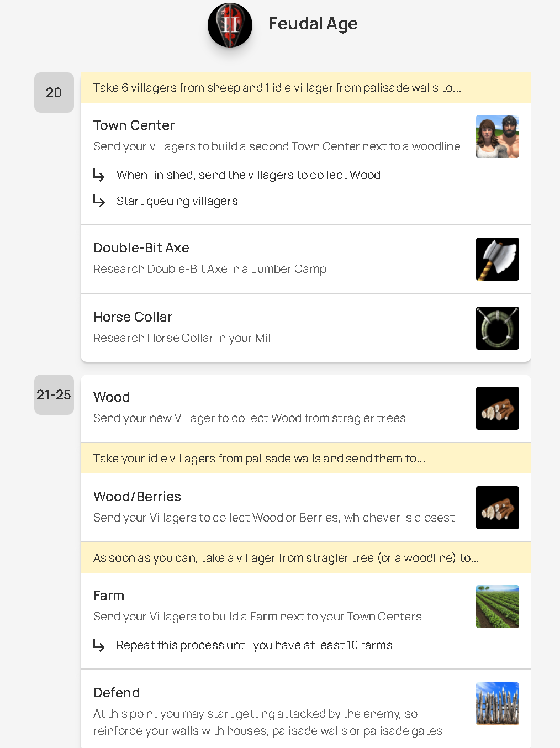Click the Horse Collar step title
The height and width of the screenshot is (748, 560).
pos(133,317)
